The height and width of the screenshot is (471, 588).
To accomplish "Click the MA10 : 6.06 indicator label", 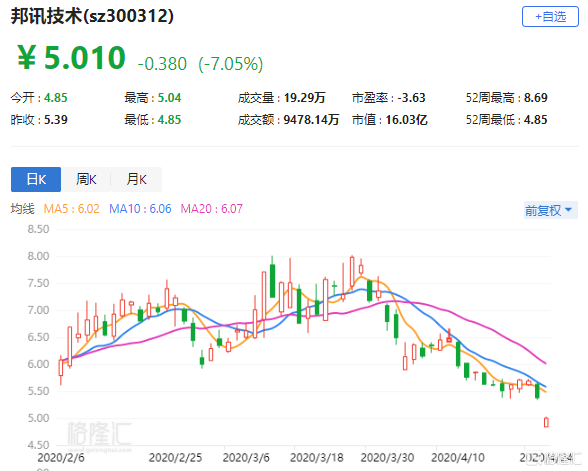I will pos(140,208).
